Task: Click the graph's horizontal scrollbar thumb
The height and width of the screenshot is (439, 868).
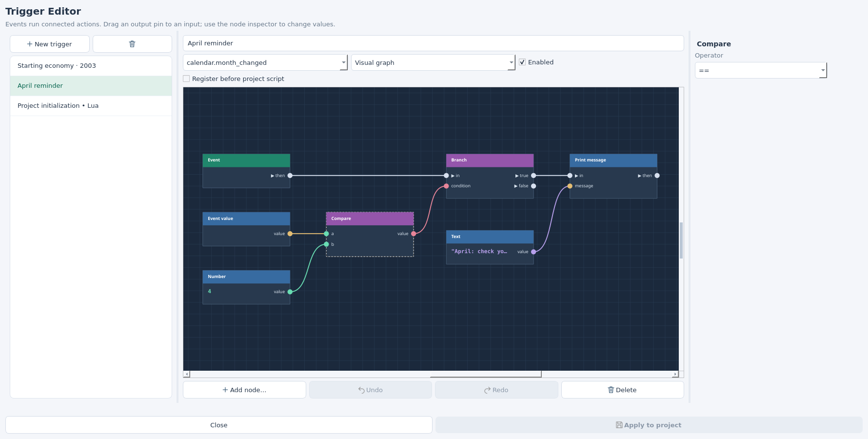Action: pos(486,374)
